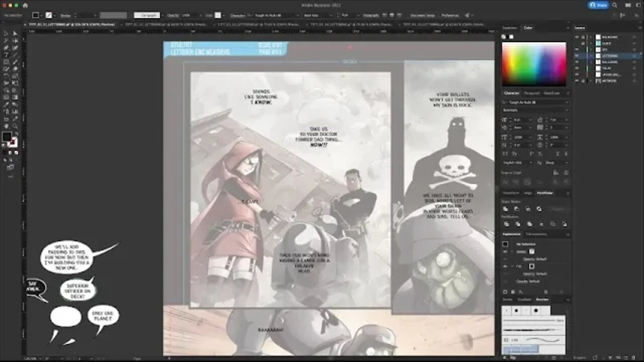Switch to the Transform tab
This screenshot has height=362, width=644.
511,193
